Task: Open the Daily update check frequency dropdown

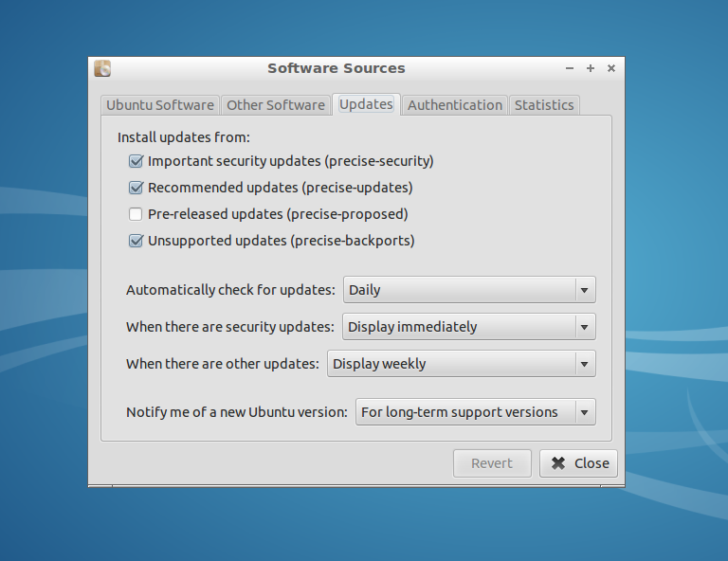Action: tap(469, 290)
